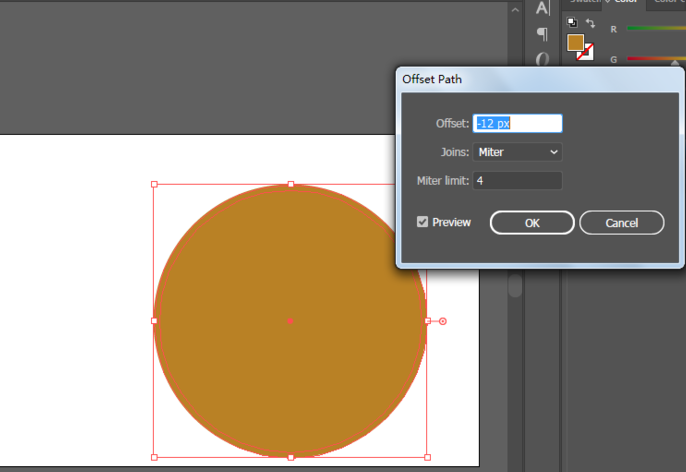Switch to the Color Guide tab
The width and height of the screenshot is (686, 472).
665,3
